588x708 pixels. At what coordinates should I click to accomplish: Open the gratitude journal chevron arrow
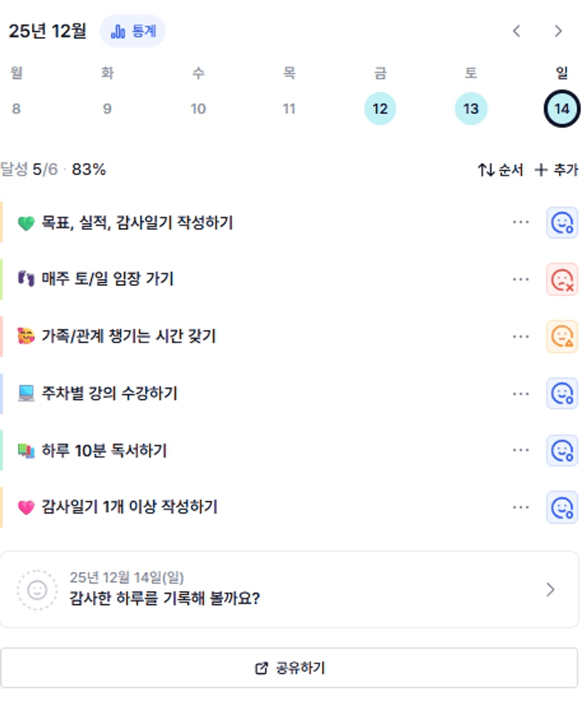pos(550,590)
